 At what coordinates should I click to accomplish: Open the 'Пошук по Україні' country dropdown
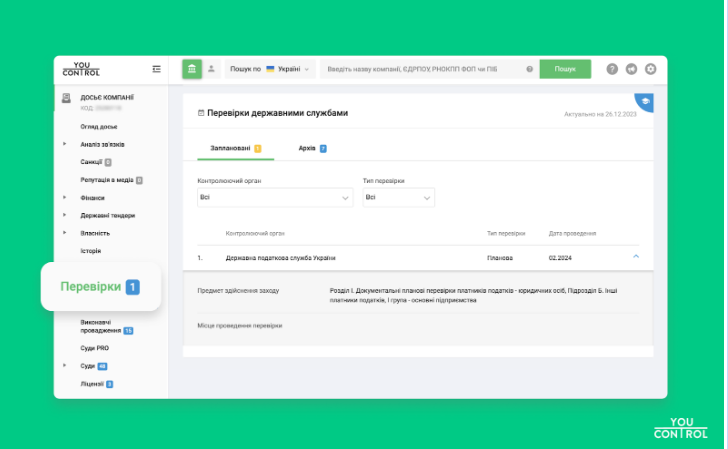[270, 69]
